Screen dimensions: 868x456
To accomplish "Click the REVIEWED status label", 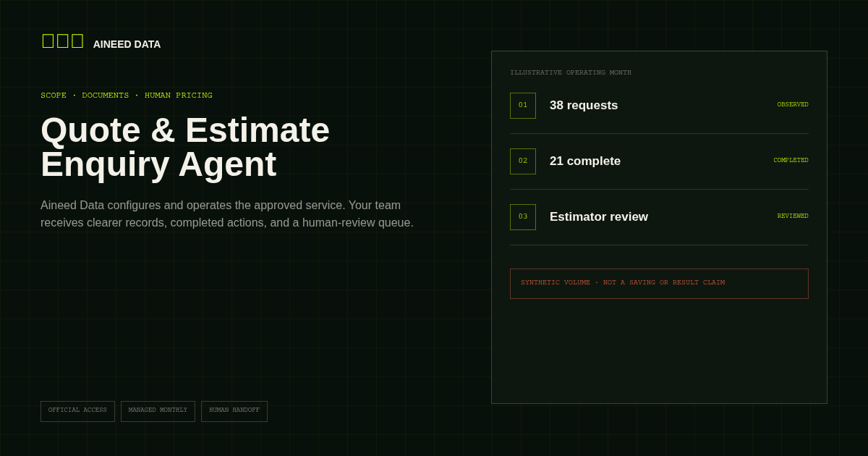I will coord(793,216).
